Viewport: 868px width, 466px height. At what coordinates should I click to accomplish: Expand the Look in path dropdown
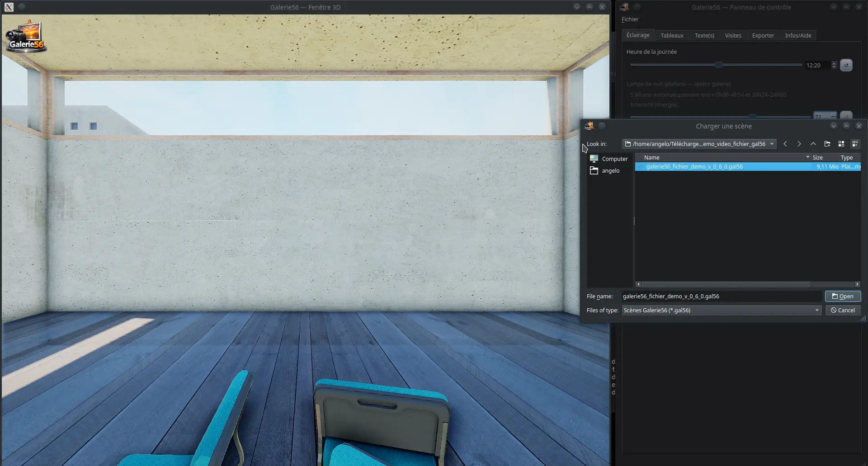click(x=772, y=144)
